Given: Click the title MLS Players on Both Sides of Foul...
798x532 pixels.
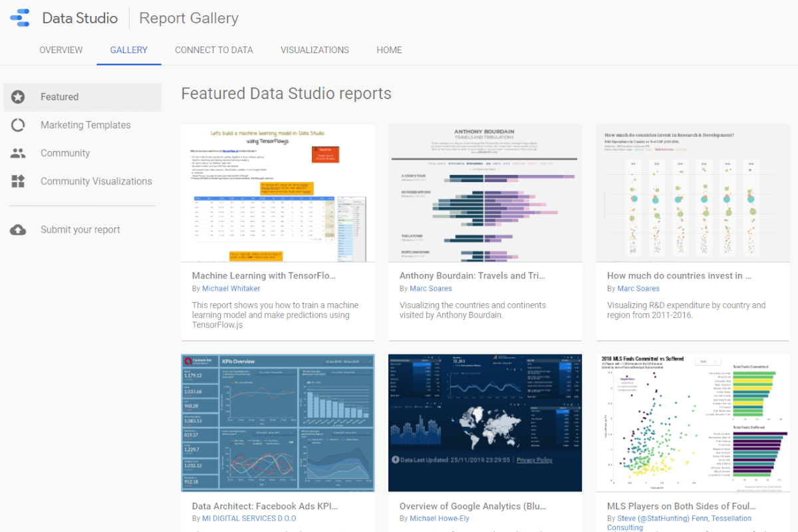Looking at the screenshot, I should click(x=682, y=506).
